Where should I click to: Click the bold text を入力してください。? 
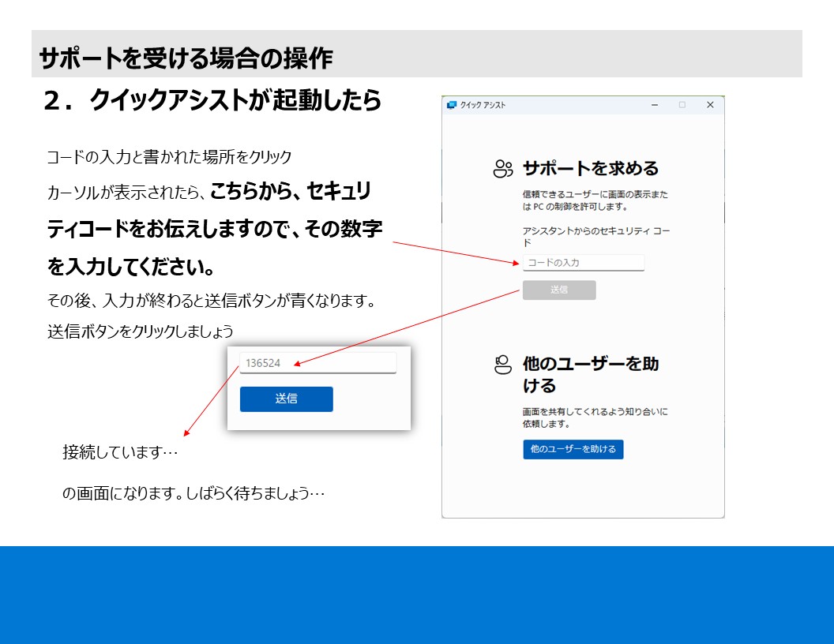tap(131, 266)
